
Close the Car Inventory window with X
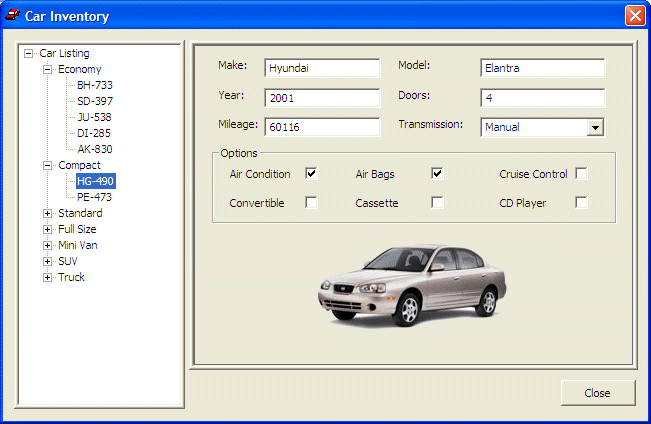[635, 16]
